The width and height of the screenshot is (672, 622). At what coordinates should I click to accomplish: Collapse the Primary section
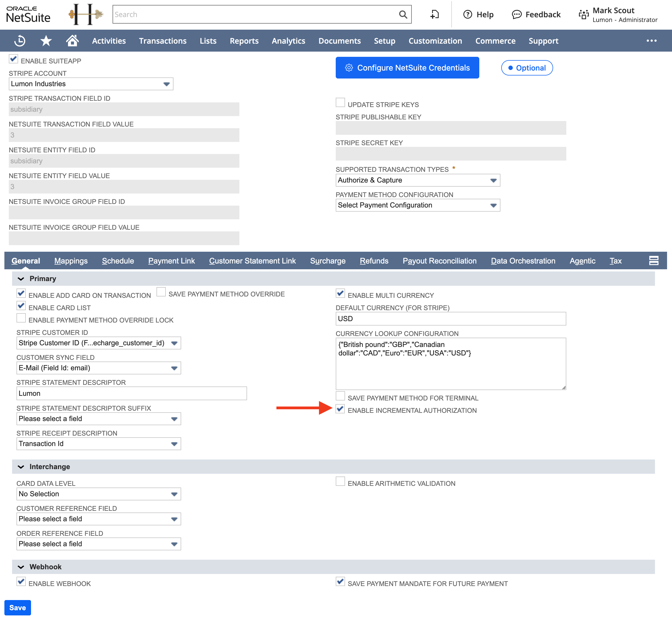pos(21,279)
